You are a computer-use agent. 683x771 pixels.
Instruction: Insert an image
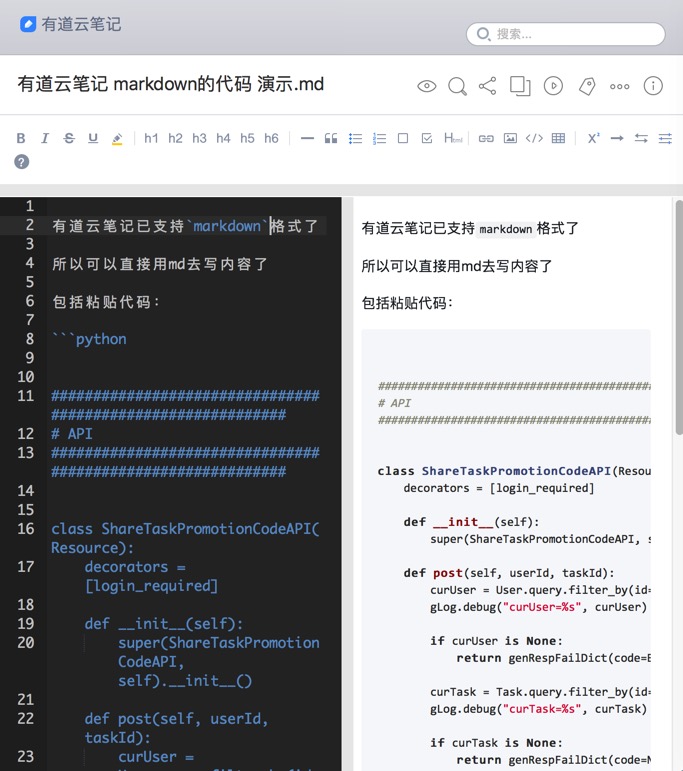click(x=510, y=138)
